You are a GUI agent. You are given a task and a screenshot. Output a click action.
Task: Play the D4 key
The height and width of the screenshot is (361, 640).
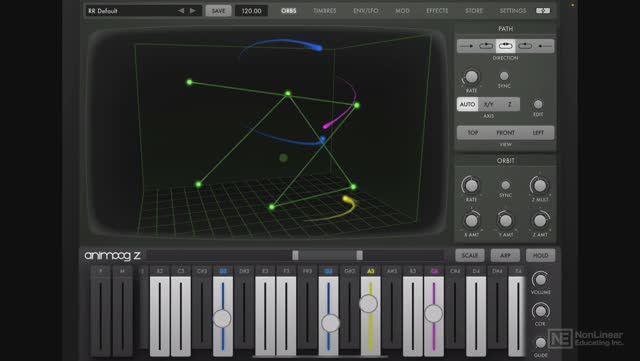[476, 316]
